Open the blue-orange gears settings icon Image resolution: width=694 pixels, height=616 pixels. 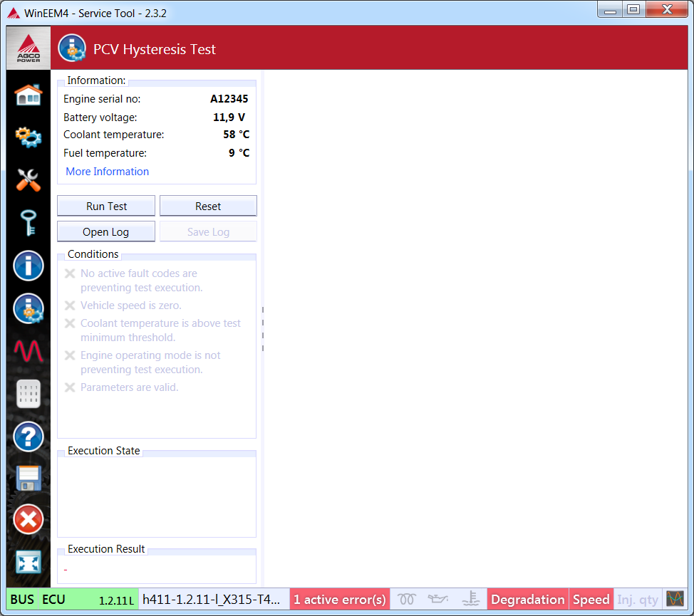coord(29,136)
